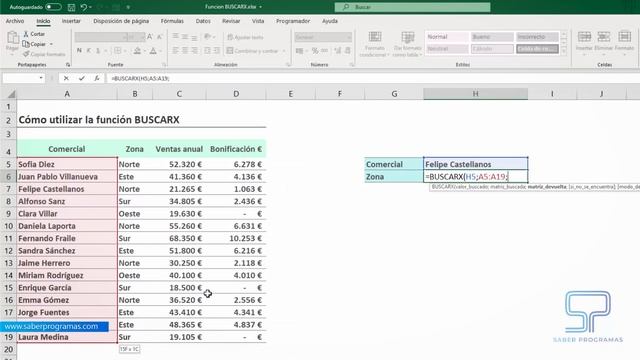Open the Undo history dropdown arrow
Viewport: 640px width, 360px height.
click(x=90, y=7)
